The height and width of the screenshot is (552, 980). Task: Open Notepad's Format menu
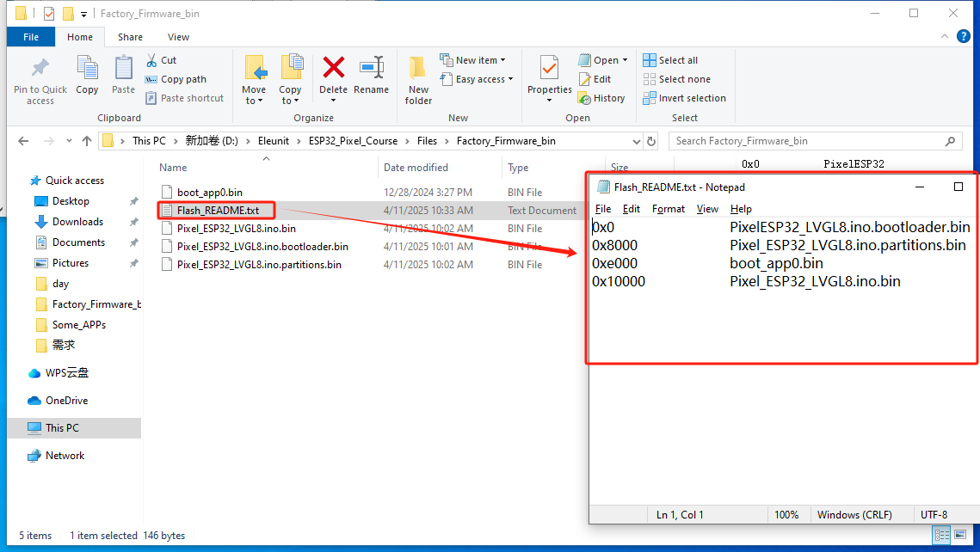pyautogui.click(x=669, y=209)
